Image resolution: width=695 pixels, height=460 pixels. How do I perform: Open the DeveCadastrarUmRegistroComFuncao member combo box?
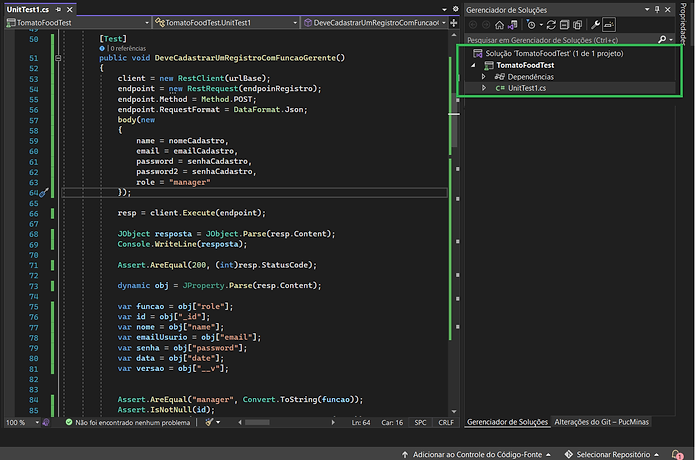(x=375, y=23)
